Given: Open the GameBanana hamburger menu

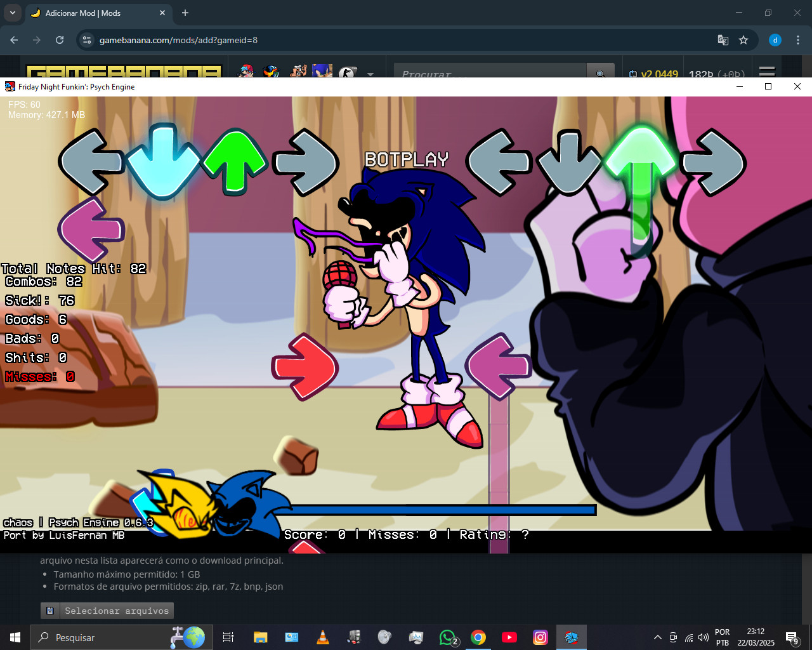Looking at the screenshot, I should point(767,71).
